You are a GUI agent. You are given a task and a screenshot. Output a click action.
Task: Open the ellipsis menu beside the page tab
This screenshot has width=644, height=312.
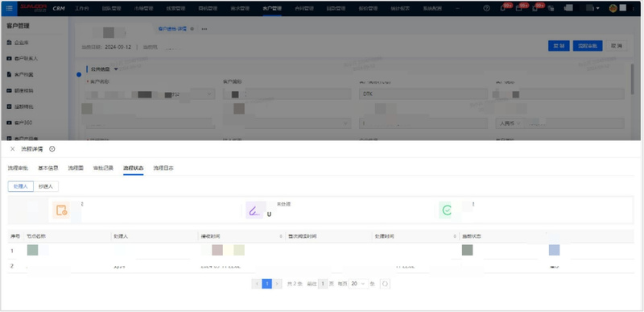(204, 29)
